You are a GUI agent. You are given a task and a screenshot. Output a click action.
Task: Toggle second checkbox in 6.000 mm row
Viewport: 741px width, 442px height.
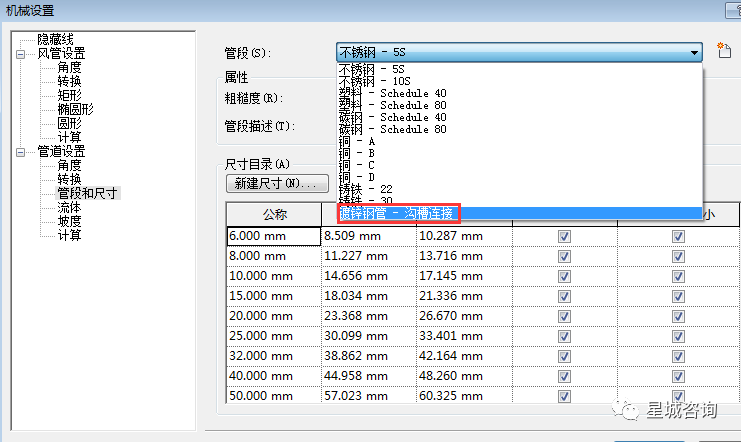click(678, 236)
